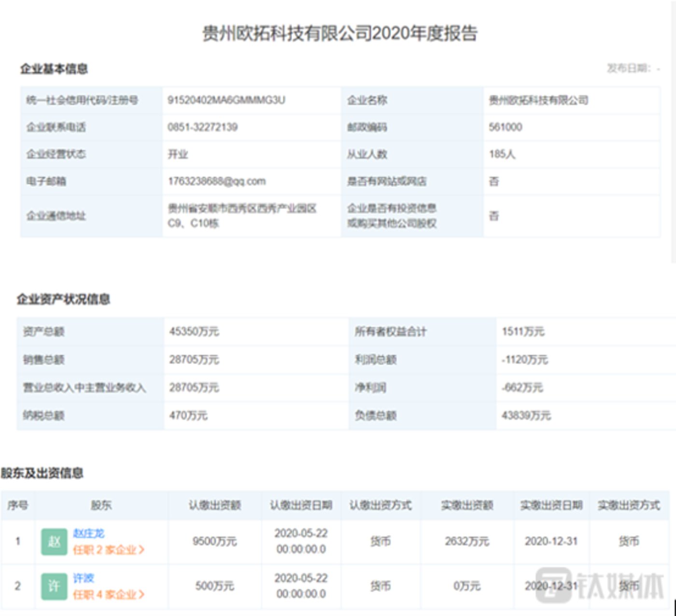Select the 185人 employee count
Image resolution: width=676 pixels, height=616 pixels.
pyautogui.click(x=502, y=154)
